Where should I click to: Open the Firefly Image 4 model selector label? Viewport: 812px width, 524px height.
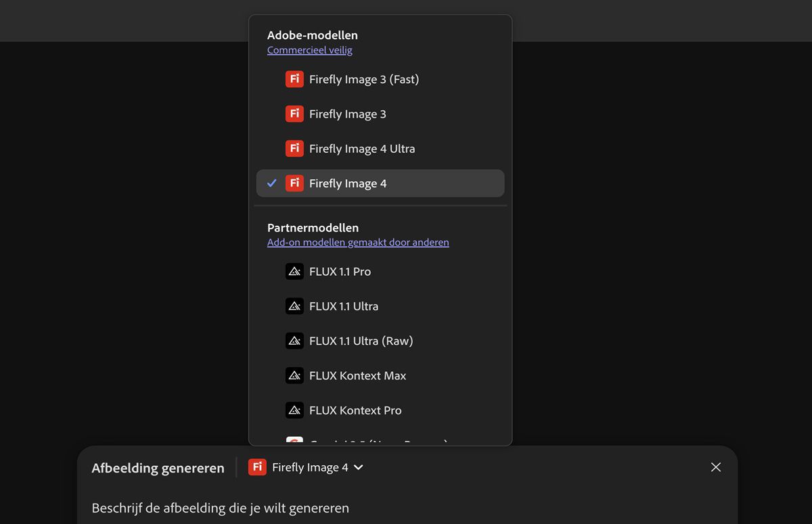(x=310, y=467)
